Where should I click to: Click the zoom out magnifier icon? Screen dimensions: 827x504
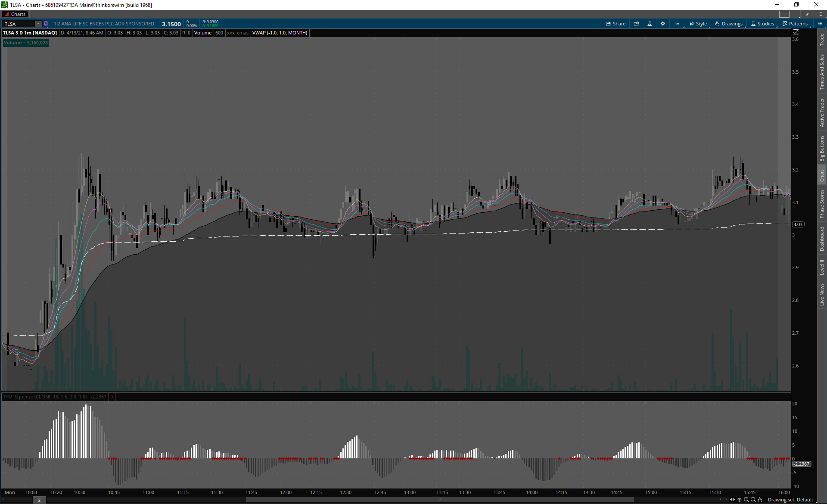click(753, 500)
